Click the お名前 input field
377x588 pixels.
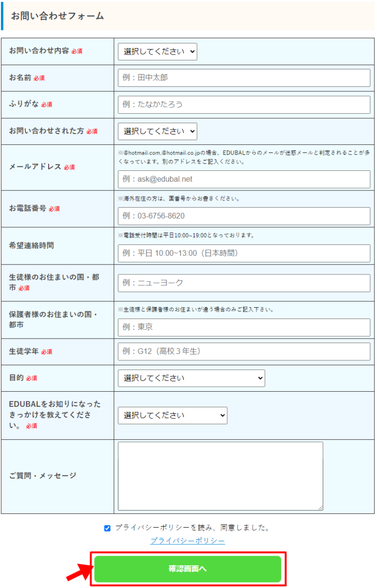(243, 78)
